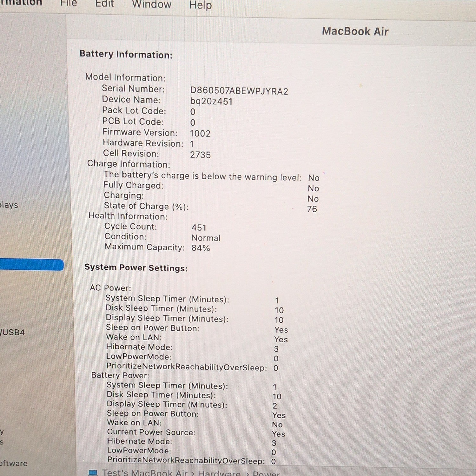Open the Help menu
The height and width of the screenshot is (476, 476).
[201, 5]
